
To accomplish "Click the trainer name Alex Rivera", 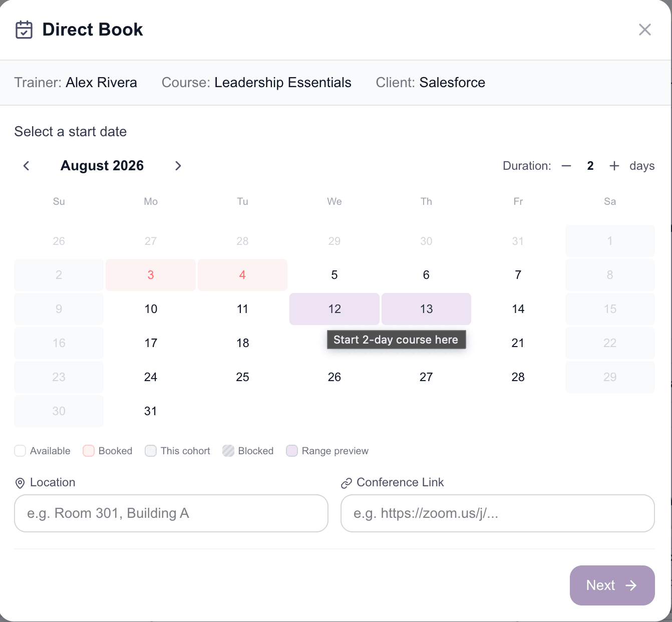I will (102, 83).
